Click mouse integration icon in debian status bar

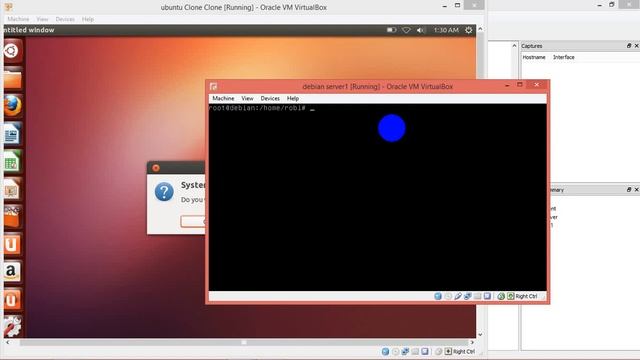pyautogui.click(x=501, y=296)
